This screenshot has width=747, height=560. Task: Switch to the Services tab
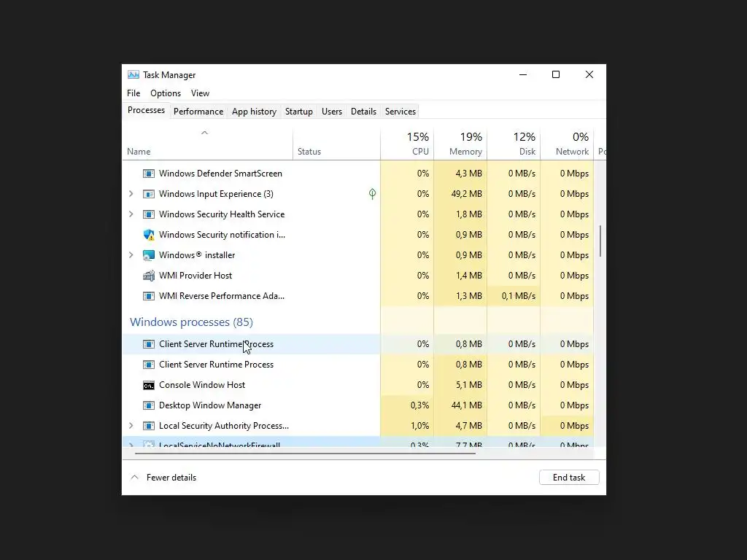click(x=400, y=112)
